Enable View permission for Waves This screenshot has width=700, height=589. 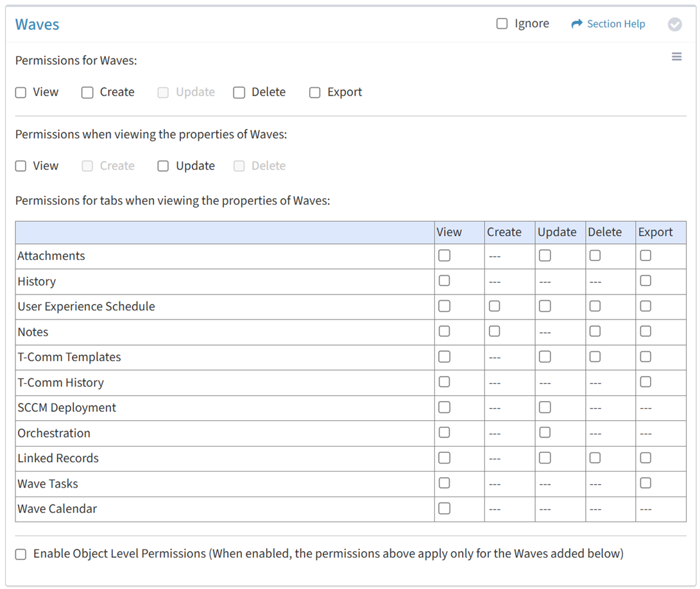21,92
